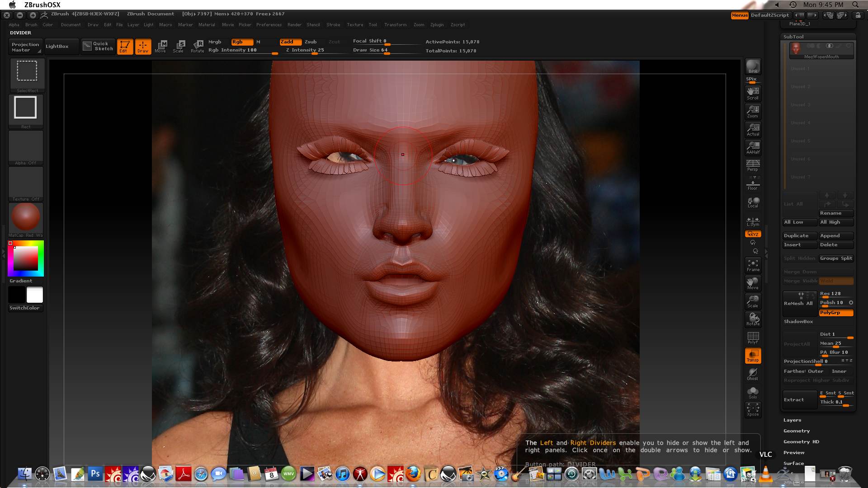868x488 pixels.
Task: Expand the Surface subpalette
Action: click(x=793, y=464)
